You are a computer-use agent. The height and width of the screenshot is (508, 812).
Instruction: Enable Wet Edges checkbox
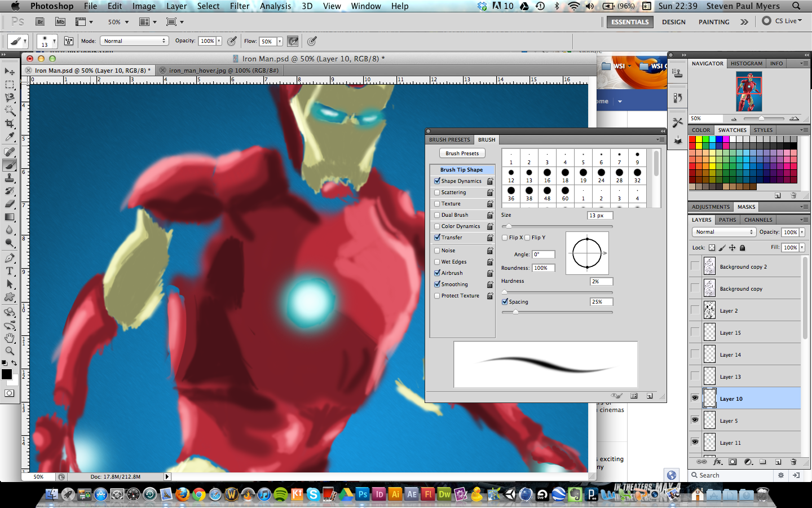437,262
